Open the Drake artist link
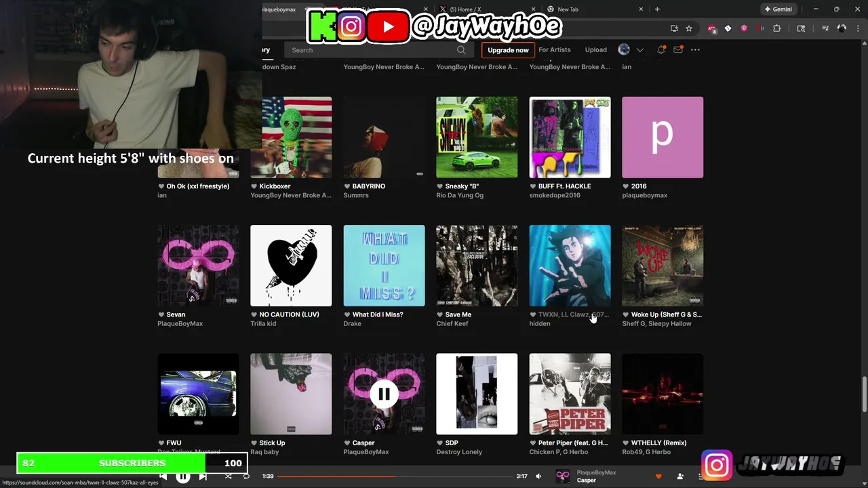Image resolution: width=868 pixels, height=488 pixels. (x=352, y=323)
